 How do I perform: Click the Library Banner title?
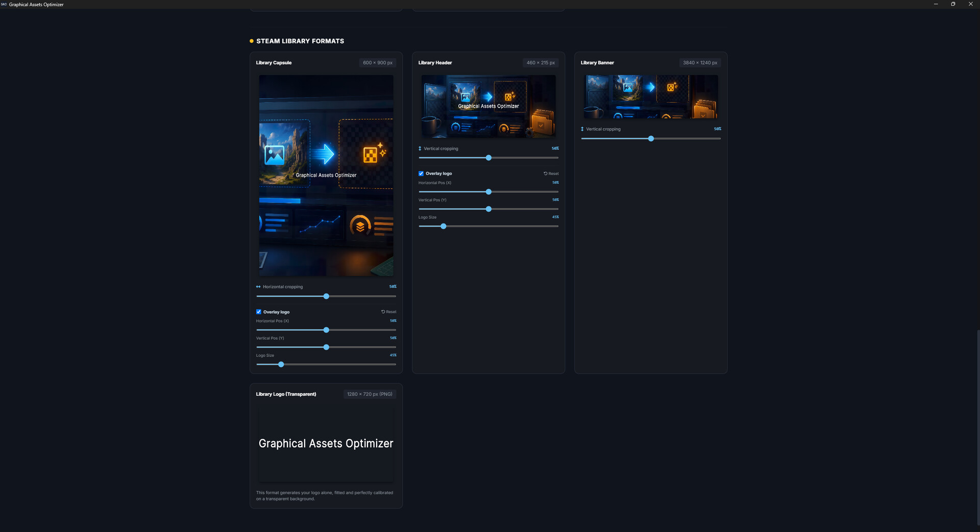tap(597, 63)
